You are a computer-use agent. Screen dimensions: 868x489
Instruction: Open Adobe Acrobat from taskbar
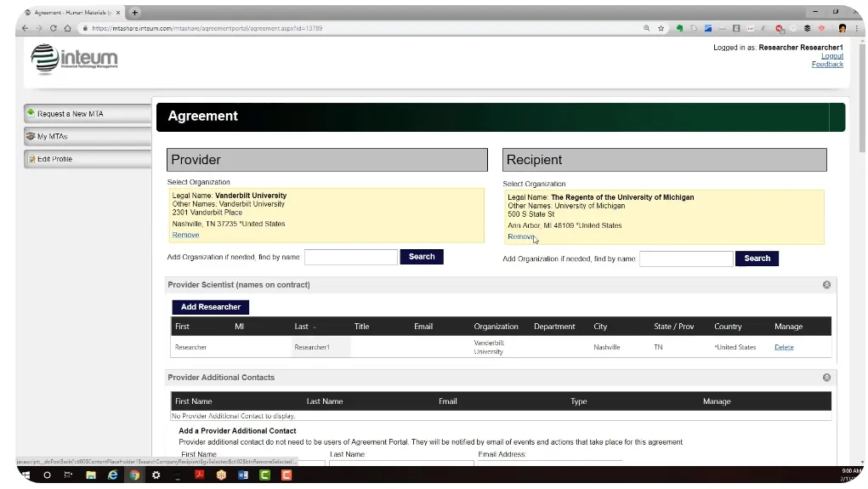point(199,475)
